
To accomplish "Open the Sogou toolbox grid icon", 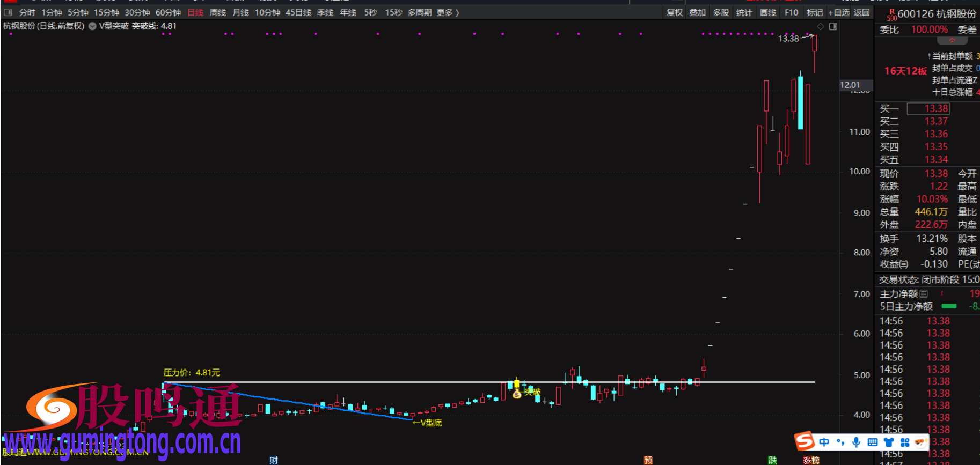I will point(905,442).
